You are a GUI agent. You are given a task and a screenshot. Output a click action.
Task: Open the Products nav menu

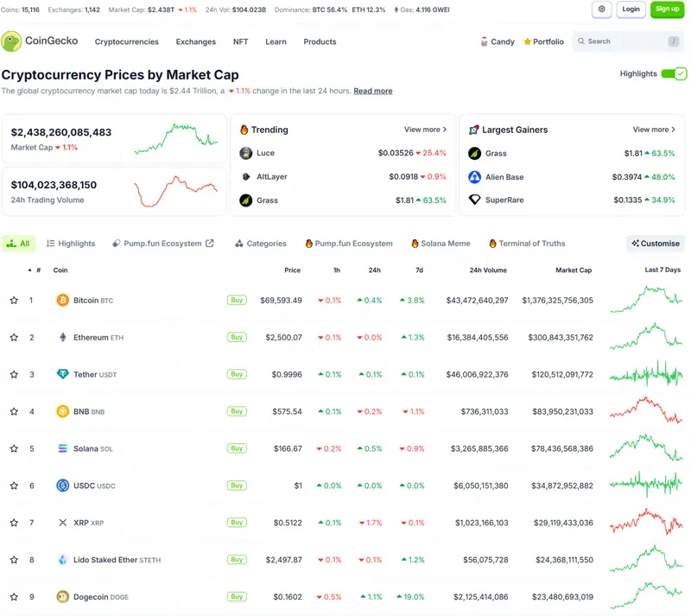pos(320,41)
